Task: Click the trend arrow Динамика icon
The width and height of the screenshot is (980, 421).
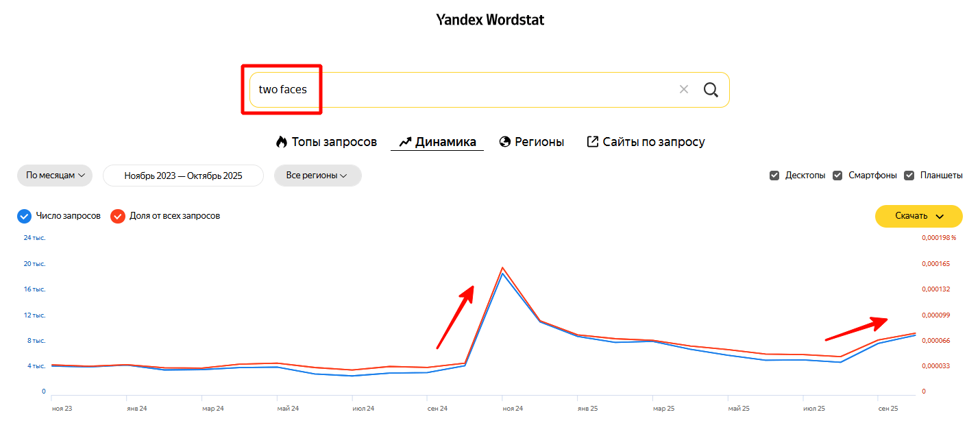Action: point(405,142)
